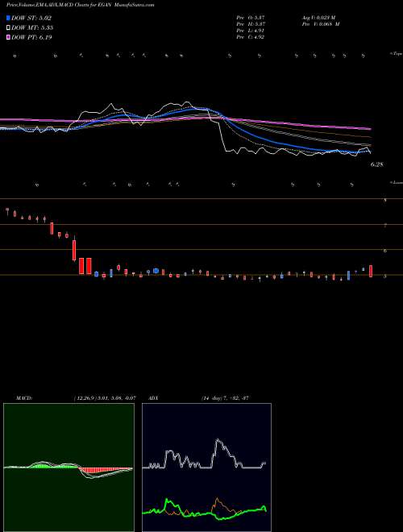Screen dimensions: 403x532
Task: Click the chart title mentioning EGAN MunafaSutra.com
Action: click(x=81, y=5)
